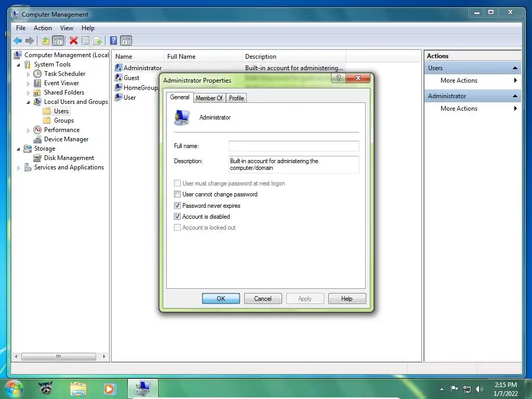This screenshot has height=399, width=532.
Task: Click the dialog title question mark button
Action: point(338,78)
